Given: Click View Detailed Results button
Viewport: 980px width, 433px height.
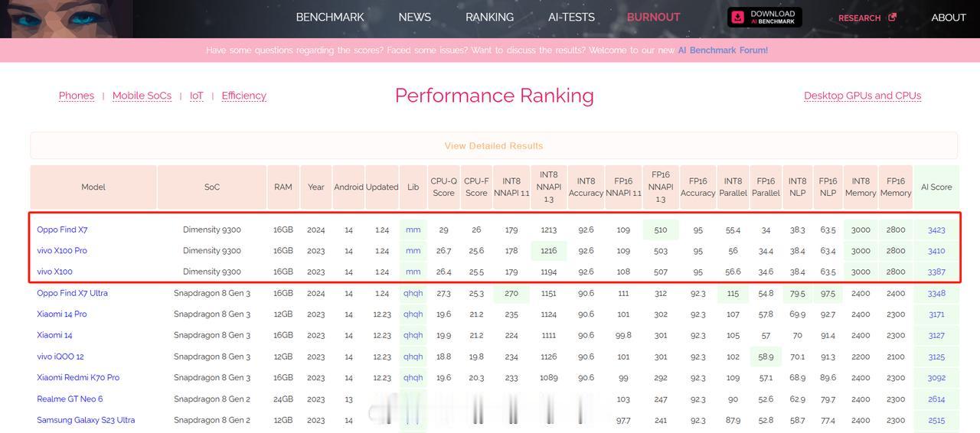Looking at the screenshot, I should pyautogui.click(x=494, y=145).
